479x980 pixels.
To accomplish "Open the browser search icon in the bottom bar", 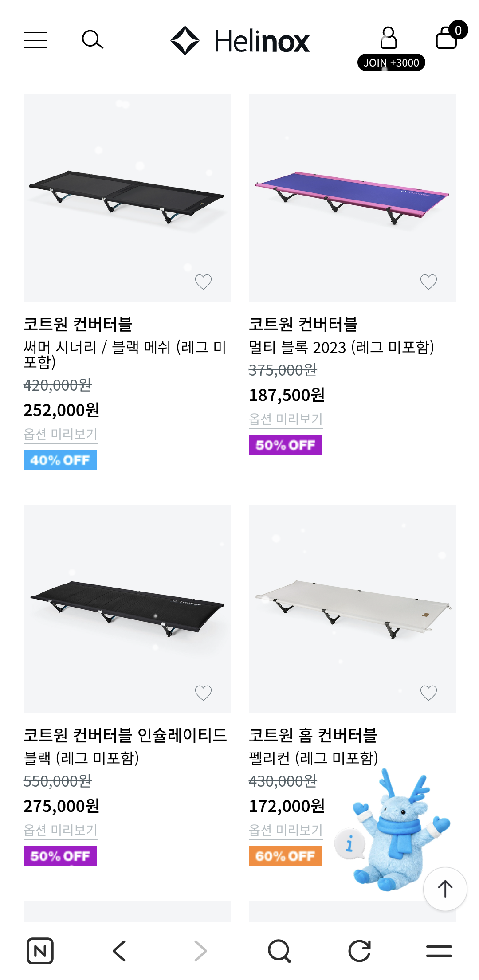I will (279, 951).
